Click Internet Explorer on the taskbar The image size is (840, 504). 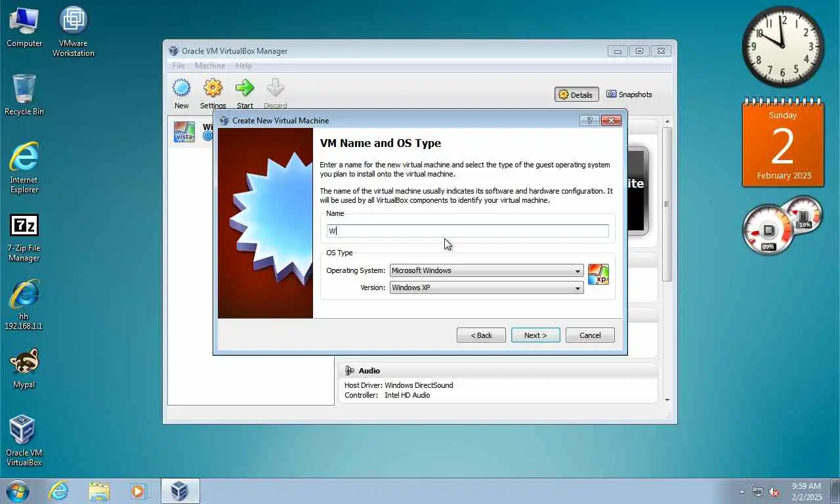pyautogui.click(x=58, y=491)
